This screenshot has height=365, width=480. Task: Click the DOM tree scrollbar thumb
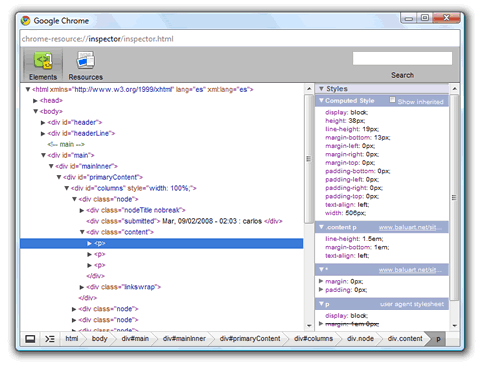308,159
